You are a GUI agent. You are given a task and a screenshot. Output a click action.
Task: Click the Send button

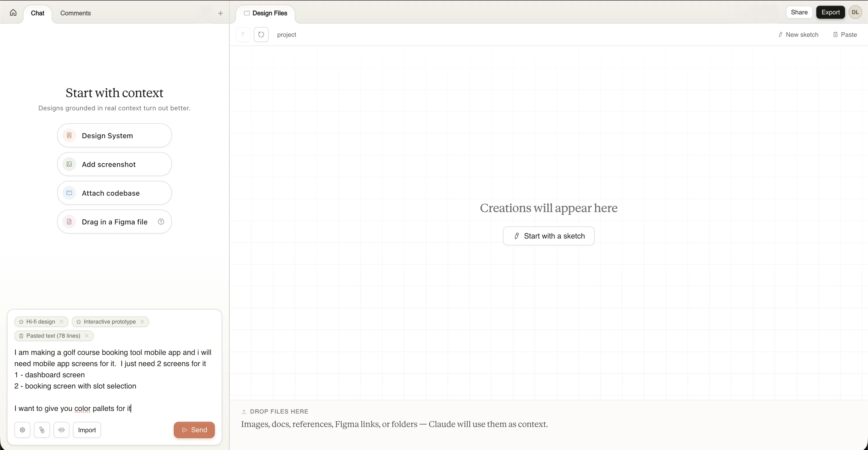coord(194,430)
